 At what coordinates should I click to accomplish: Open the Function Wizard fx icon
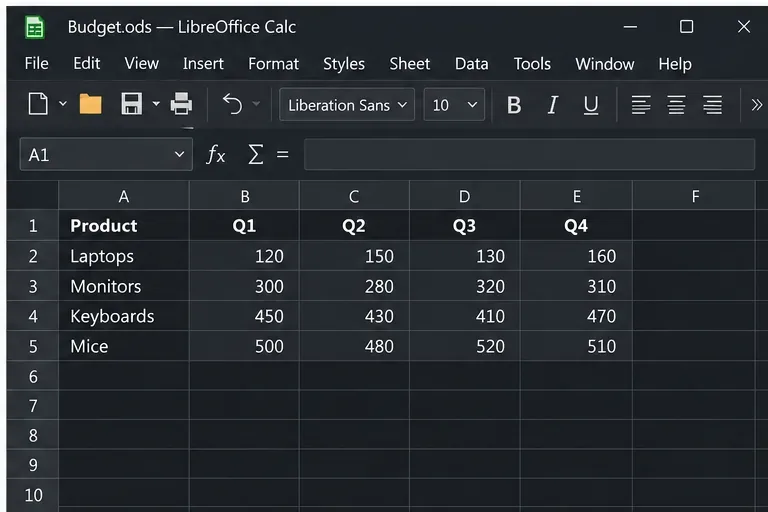(216, 155)
